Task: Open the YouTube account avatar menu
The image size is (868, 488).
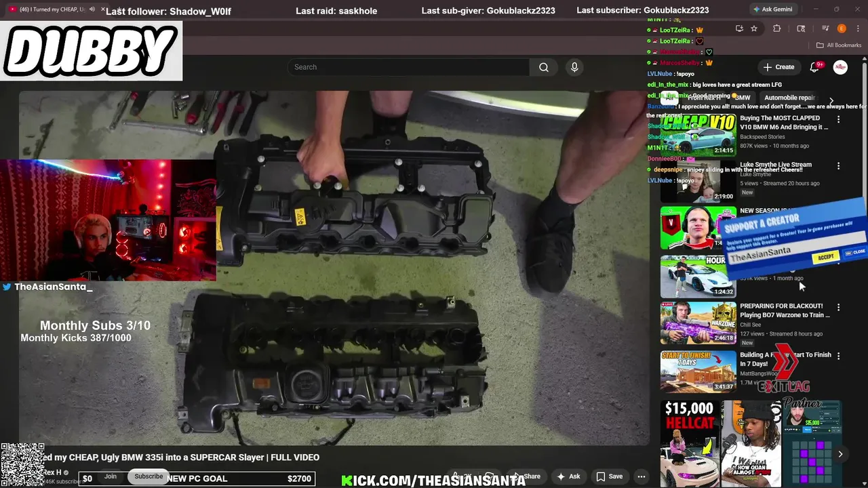Action: pyautogui.click(x=840, y=67)
